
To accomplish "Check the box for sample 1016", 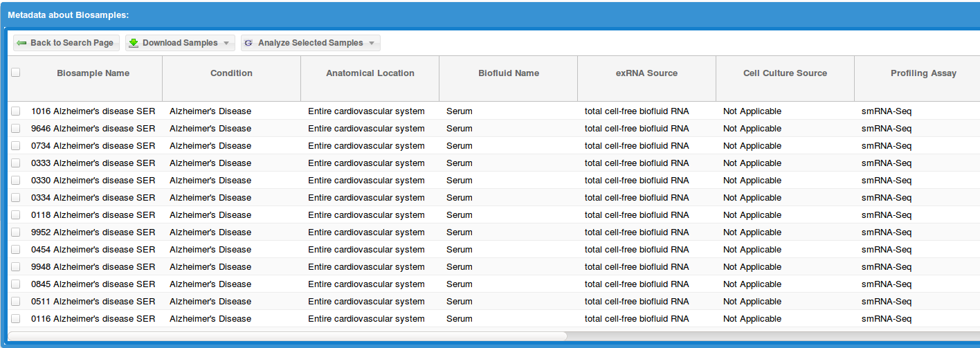I will point(16,111).
